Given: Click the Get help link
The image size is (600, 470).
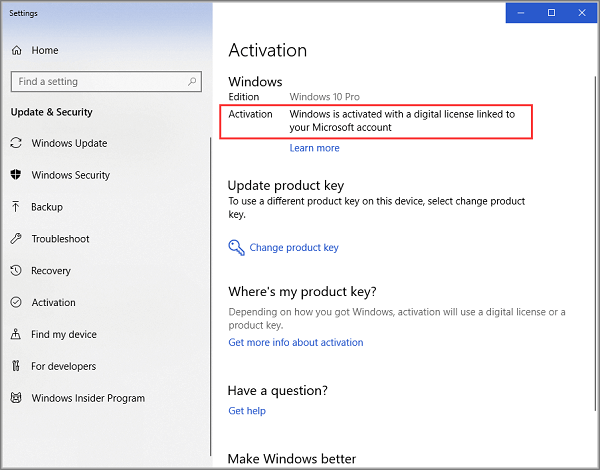Looking at the screenshot, I should tap(246, 411).
